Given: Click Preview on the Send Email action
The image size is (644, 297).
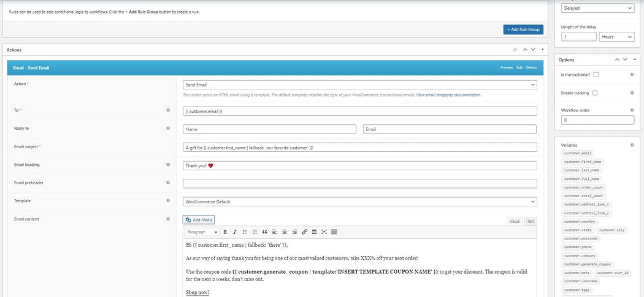Looking at the screenshot, I should [507, 68].
